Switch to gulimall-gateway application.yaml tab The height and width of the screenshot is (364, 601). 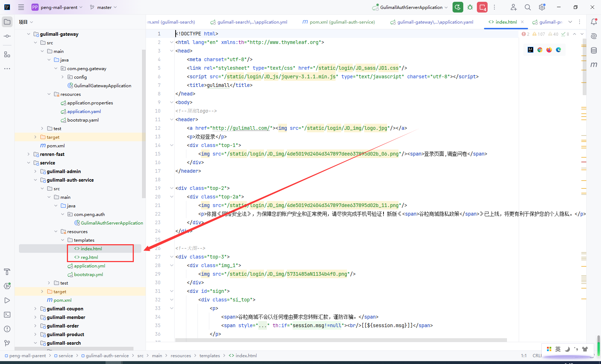point(431,22)
